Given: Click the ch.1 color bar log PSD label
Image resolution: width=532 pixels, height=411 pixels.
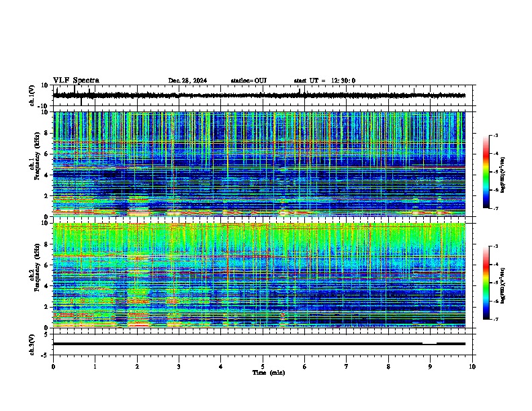Looking at the screenshot, I should point(502,175).
